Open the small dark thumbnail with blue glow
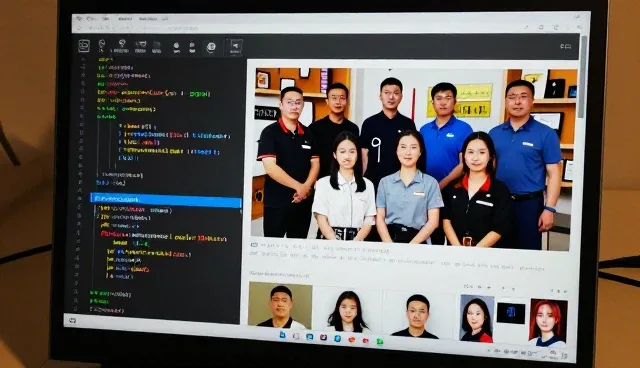Viewport: 640px width, 368px height. [511, 313]
